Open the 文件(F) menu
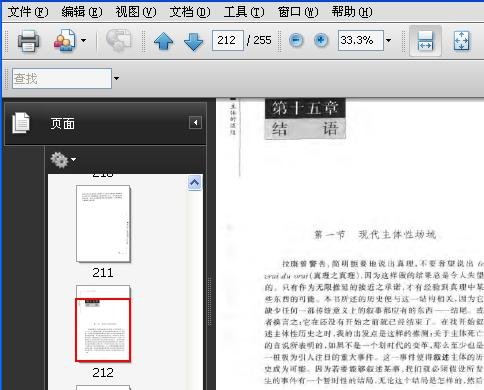484x390 pixels. [x=28, y=12]
